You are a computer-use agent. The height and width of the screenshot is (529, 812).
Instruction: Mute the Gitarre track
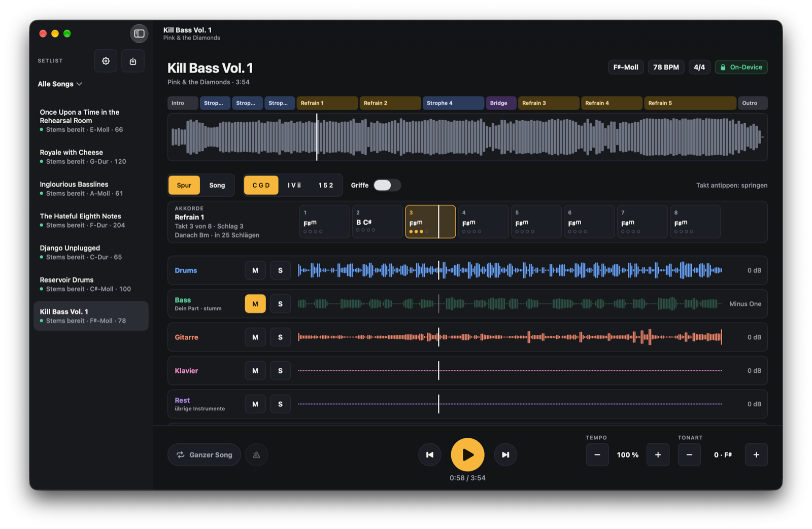coord(255,337)
